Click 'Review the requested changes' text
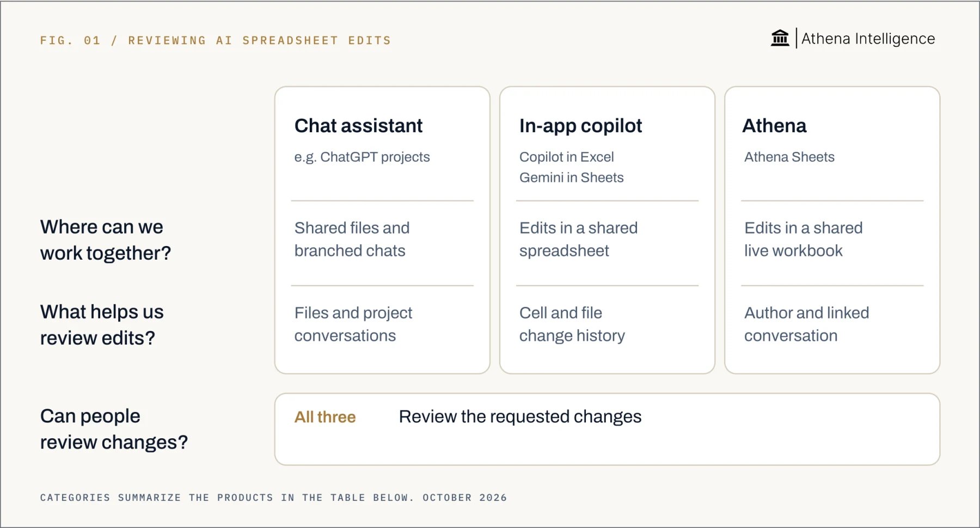 click(x=520, y=416)
